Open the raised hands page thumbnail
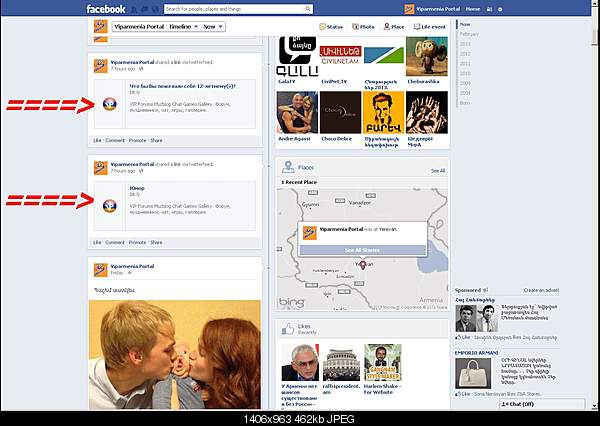600x426 pixels. [x=427, y=112]
